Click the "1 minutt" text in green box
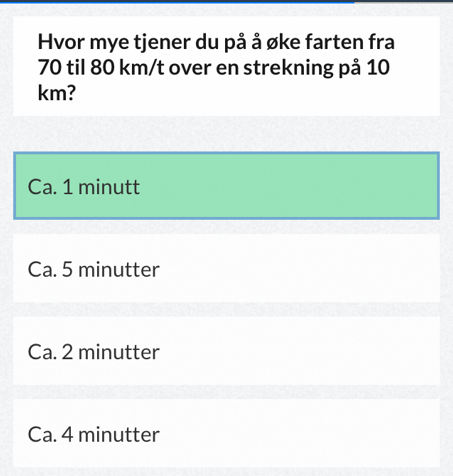This screenshot has width=453, height=476. 101,186
